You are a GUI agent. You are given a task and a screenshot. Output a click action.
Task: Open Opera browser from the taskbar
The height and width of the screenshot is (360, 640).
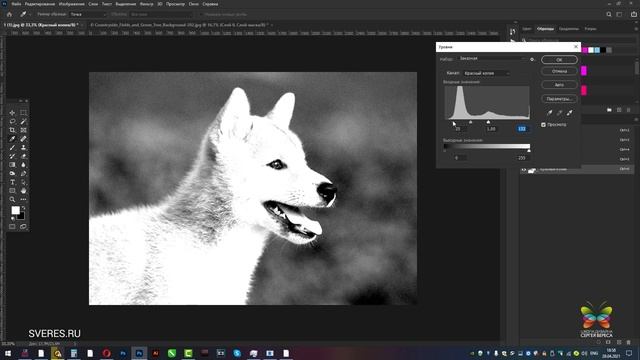point(107,353)
